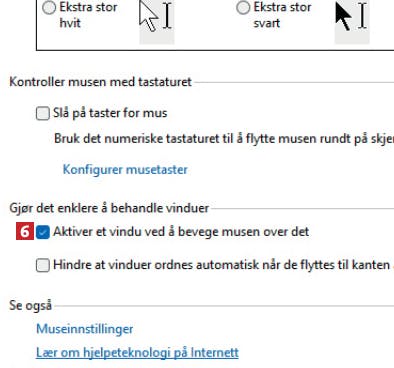Viewport: 394px width, 368px height.
Task: Click the extra large black arrow cursor preview
Action: coord(344,16)
